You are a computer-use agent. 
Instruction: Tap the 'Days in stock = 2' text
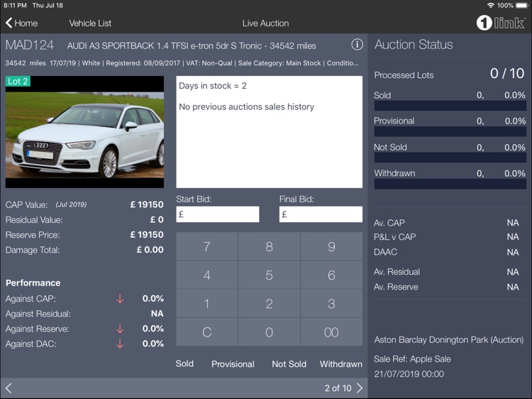coord(213,86)
